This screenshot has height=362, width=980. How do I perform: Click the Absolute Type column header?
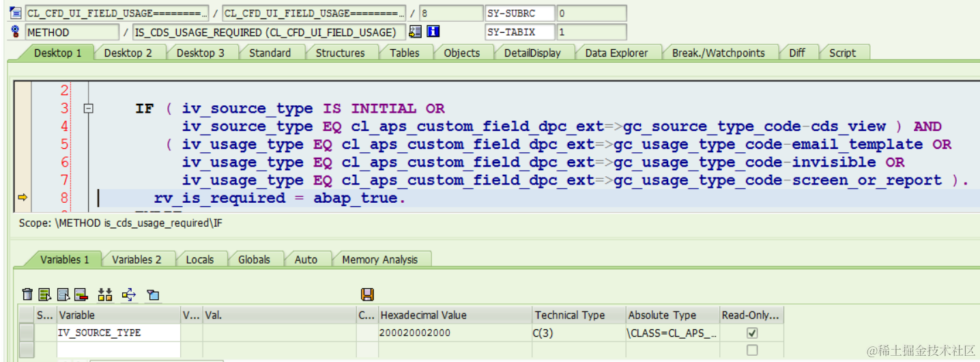[672, 315]
